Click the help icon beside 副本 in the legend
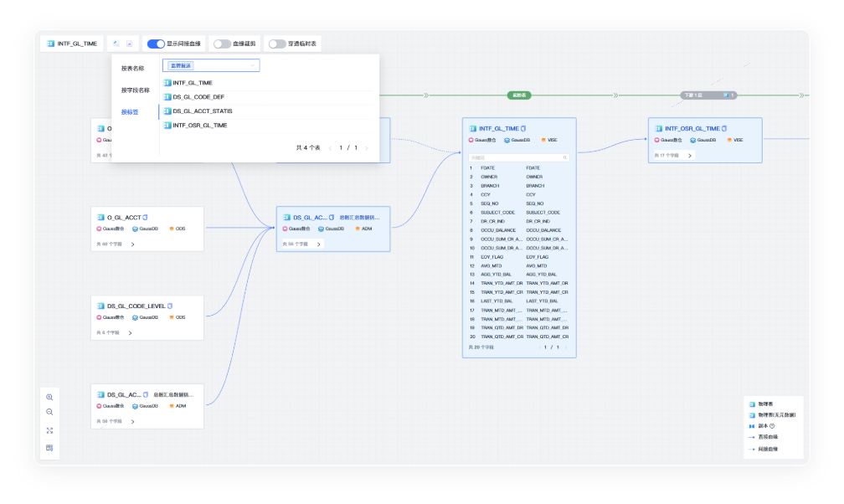The width and height of the screenshot is (844, 504). 772,426
